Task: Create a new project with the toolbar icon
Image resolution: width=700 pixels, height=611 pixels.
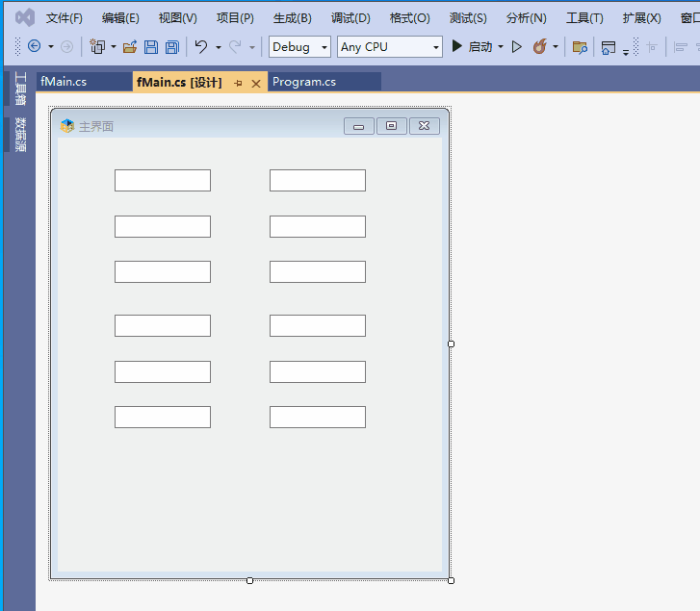Action: pyautogui.click(x=97, y=46)
